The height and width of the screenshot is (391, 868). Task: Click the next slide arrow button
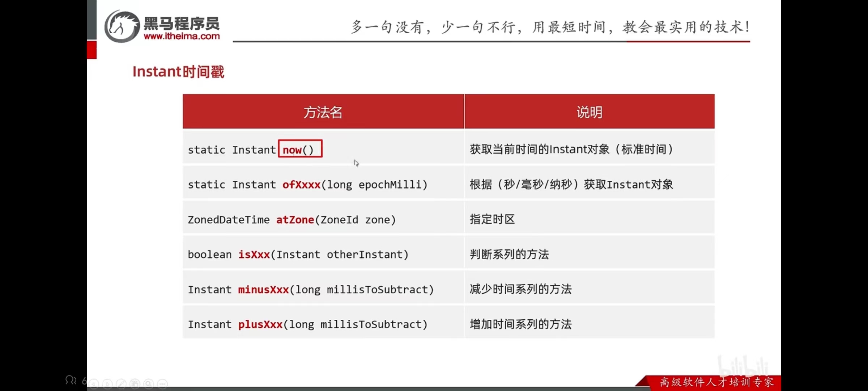107,383
